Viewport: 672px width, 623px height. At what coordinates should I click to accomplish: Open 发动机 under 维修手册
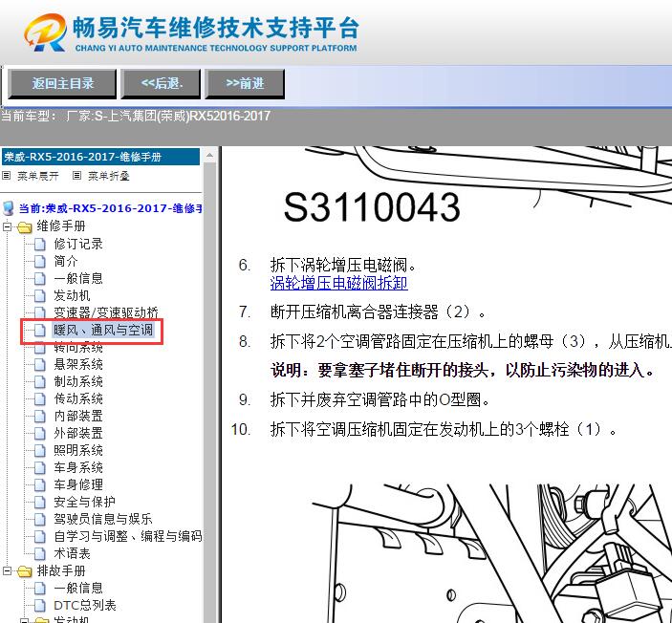tap(72, 295)
